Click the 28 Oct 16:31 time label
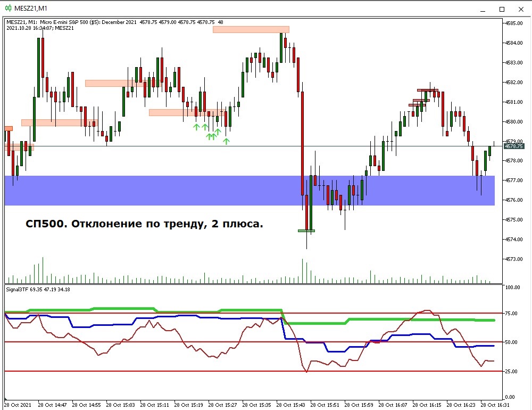Viewport: 532px width, 410px height. click(495, 405)
